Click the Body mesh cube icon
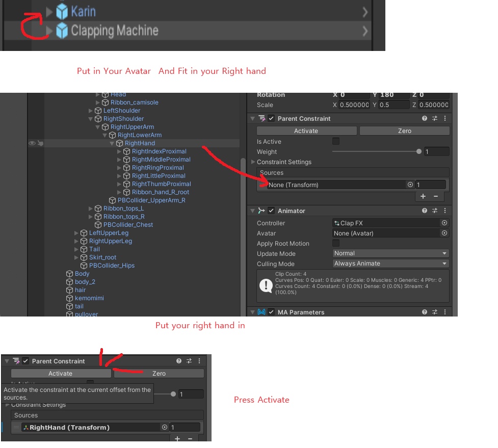498x448 pixels. (69, 274)
